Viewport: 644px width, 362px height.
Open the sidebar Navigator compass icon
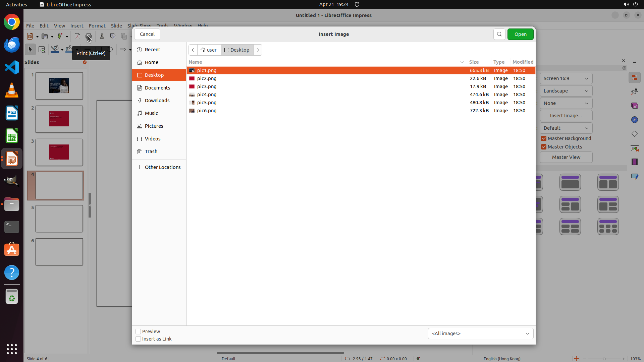click(634, 120)
